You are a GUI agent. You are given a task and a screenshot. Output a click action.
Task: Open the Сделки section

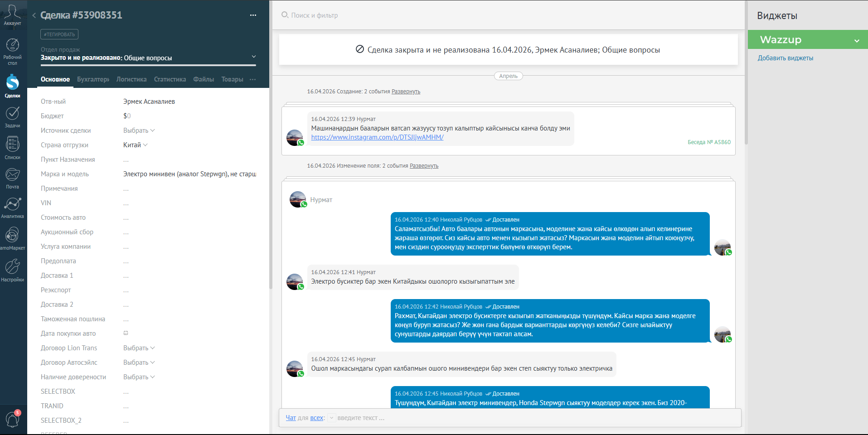(x=12, y=86)
